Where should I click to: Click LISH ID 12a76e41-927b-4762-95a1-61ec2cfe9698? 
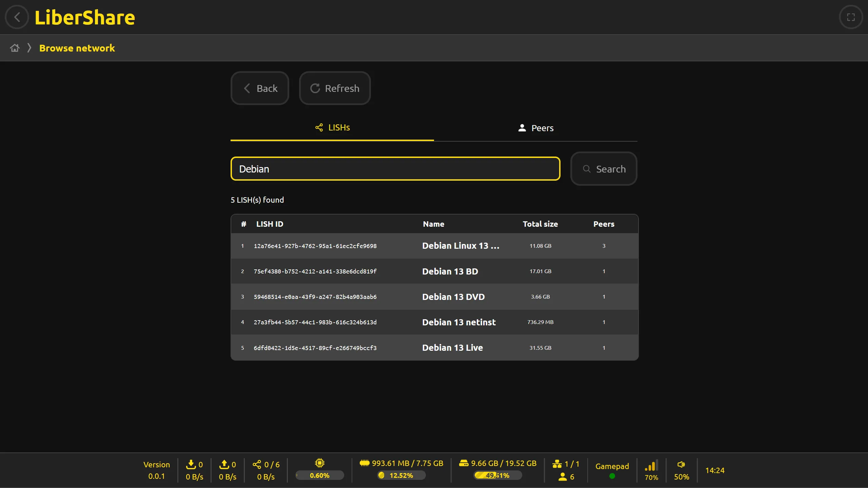(315, 246)
